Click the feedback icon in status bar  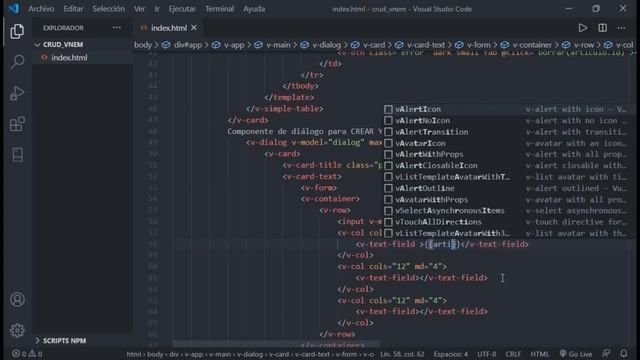pyautogui.click(x=606, y=354)
